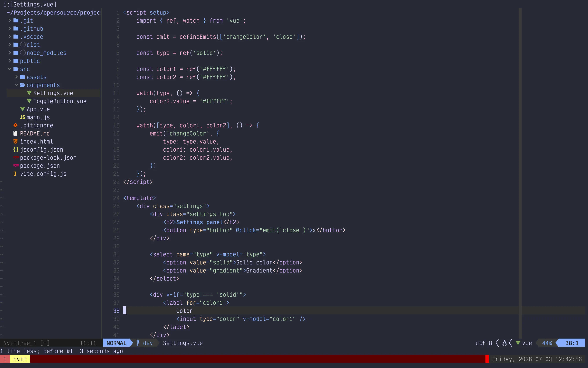Click the git icon beside .gitignore
588x368 pixels.
16,125
